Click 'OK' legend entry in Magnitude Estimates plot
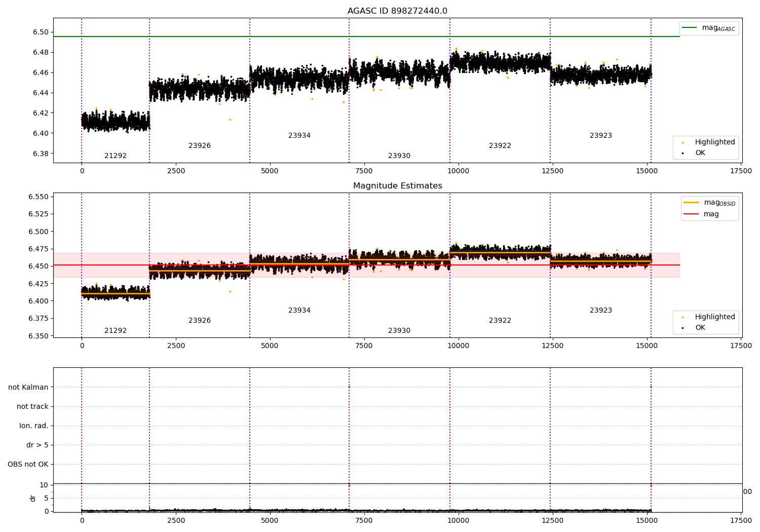760x532 pixels. click(693, 328)
